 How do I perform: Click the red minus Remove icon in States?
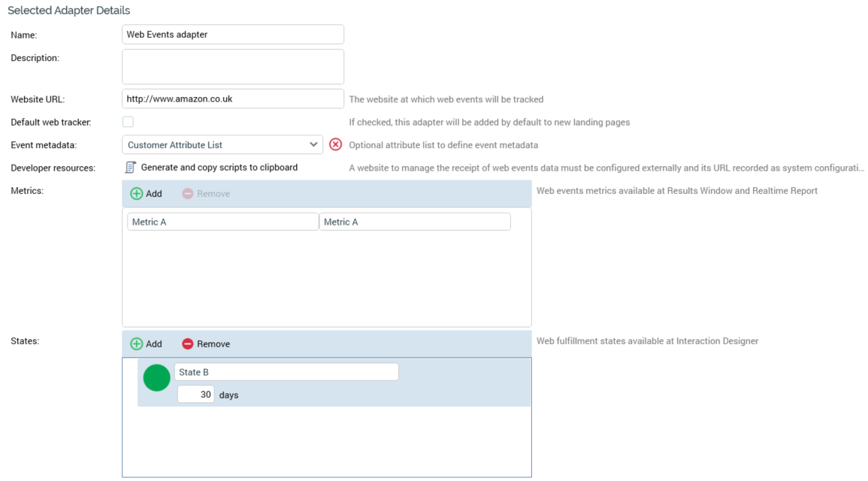[188, 344]
